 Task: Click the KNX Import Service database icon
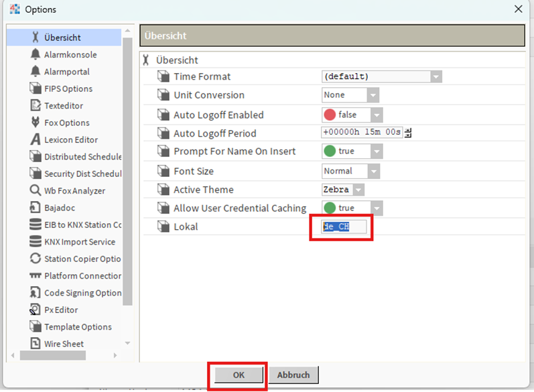point(35,241)
